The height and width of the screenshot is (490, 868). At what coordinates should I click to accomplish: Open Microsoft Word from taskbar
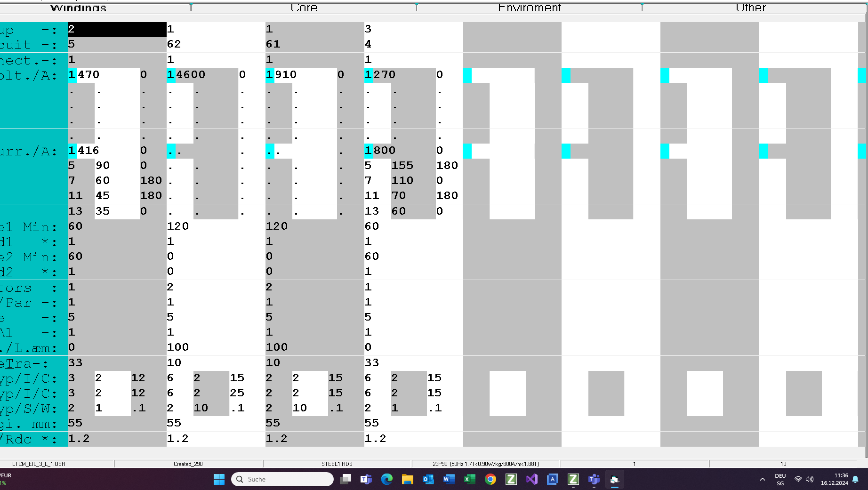[x=449, y=479]
